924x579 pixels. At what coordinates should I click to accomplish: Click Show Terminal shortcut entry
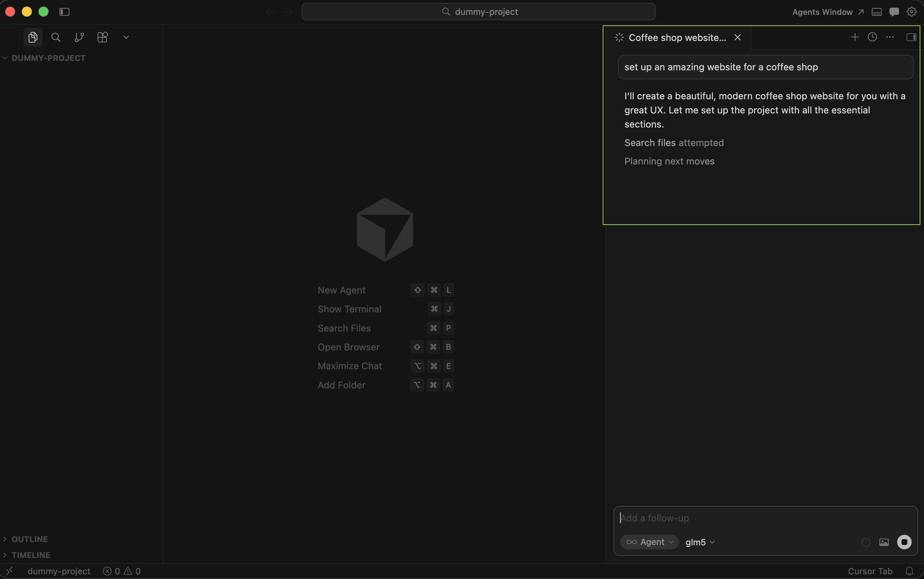point(385,309)
